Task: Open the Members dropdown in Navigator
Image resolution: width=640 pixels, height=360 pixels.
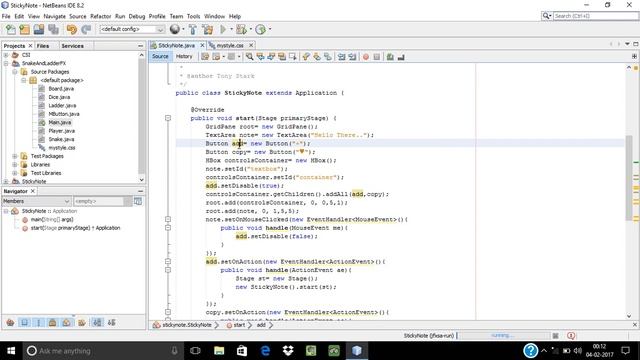Action: tap(36, 201)
